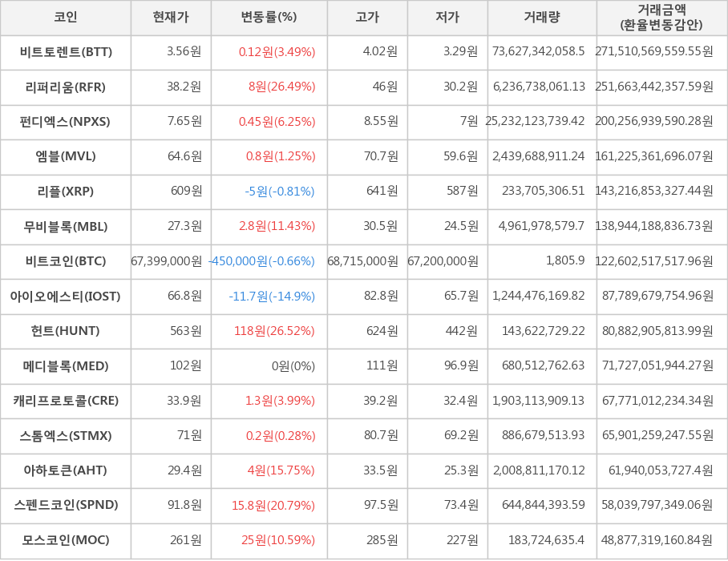Image resolution: width=728 pixels, height=561 pixels.
Task: Open 펀디엑스(NPXS) coin details
Action: point(66,122)
